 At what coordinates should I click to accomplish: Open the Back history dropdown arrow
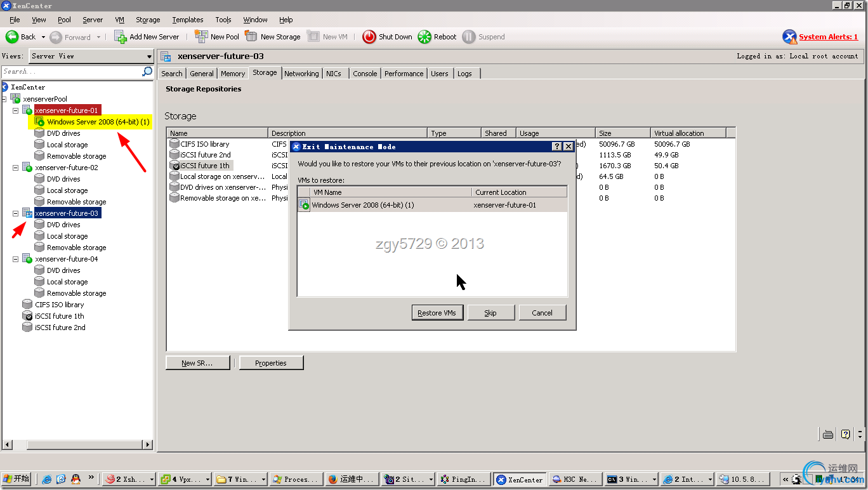pos(43,37)
